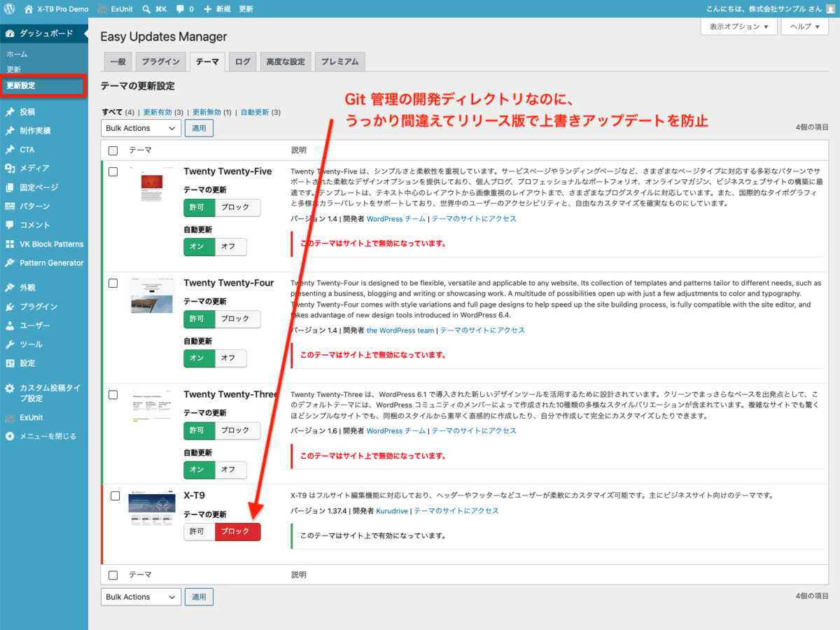Expand the ヘルプ dropdown
Viewport: 840px width, 630px height.
[x=806, y=27]
